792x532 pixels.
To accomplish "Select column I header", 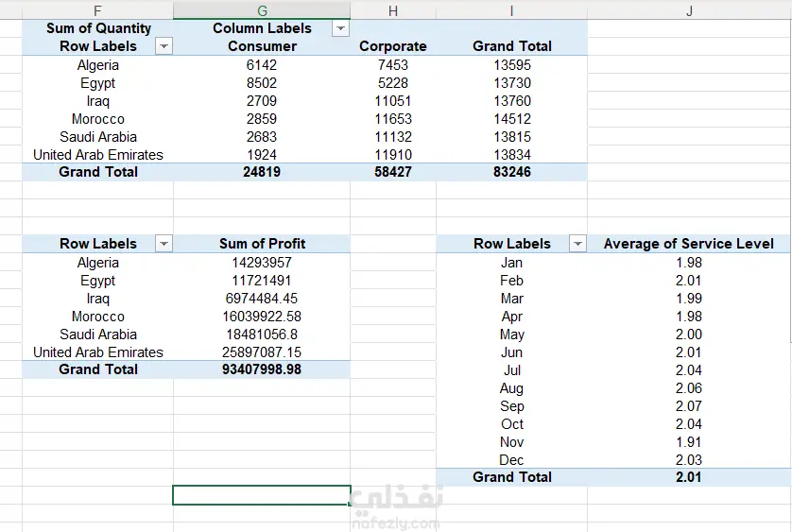I will click(511, 10).
